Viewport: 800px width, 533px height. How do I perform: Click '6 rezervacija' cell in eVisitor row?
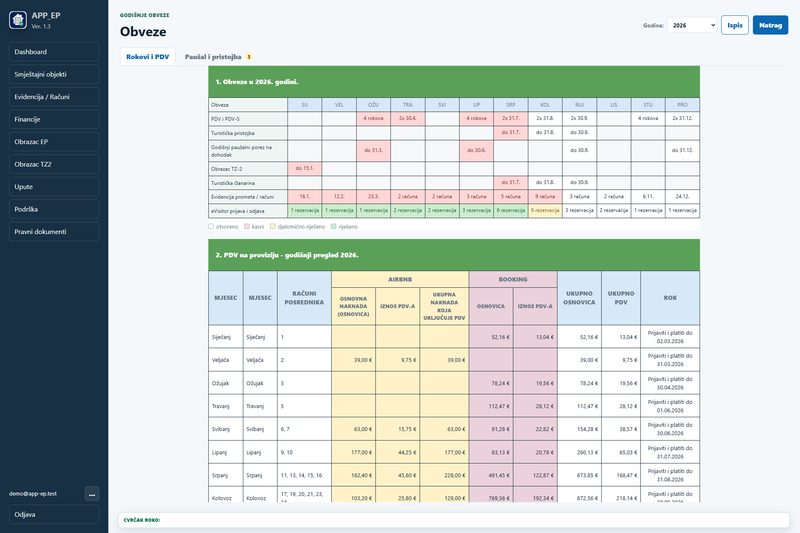[511, 210]
